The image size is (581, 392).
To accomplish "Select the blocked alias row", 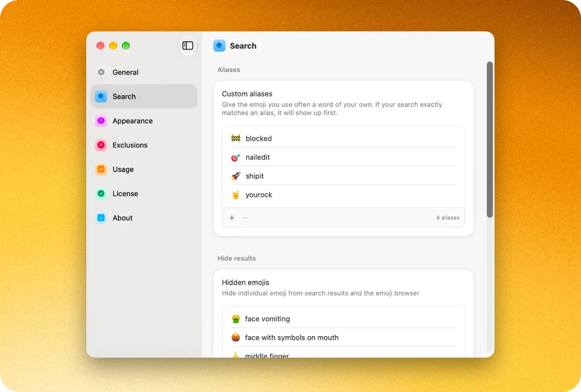I will (343, 138).
